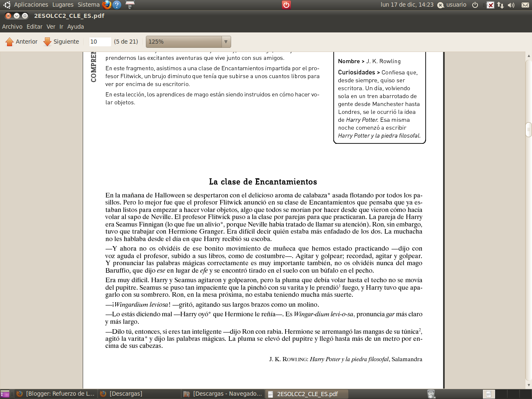Screen dimensions: 532x399
Task: Click the Ubuntu logo in top panel
Action: tap(7, 5)
